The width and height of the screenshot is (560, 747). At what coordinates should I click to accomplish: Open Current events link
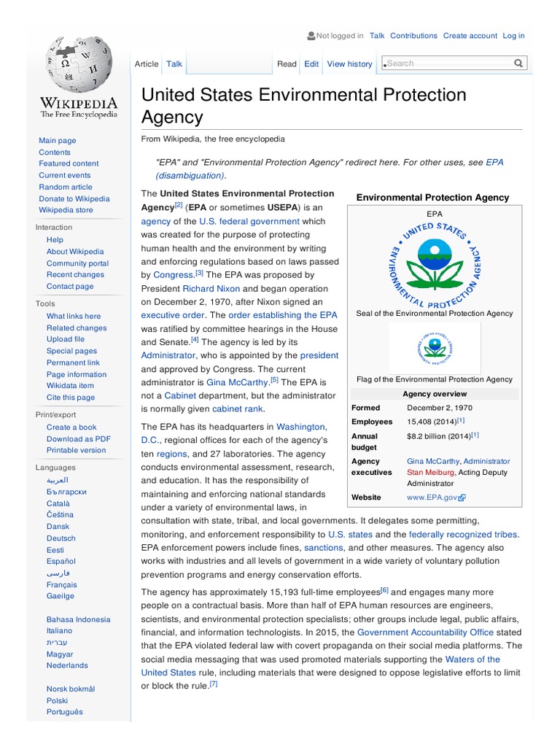pos(64,175)
